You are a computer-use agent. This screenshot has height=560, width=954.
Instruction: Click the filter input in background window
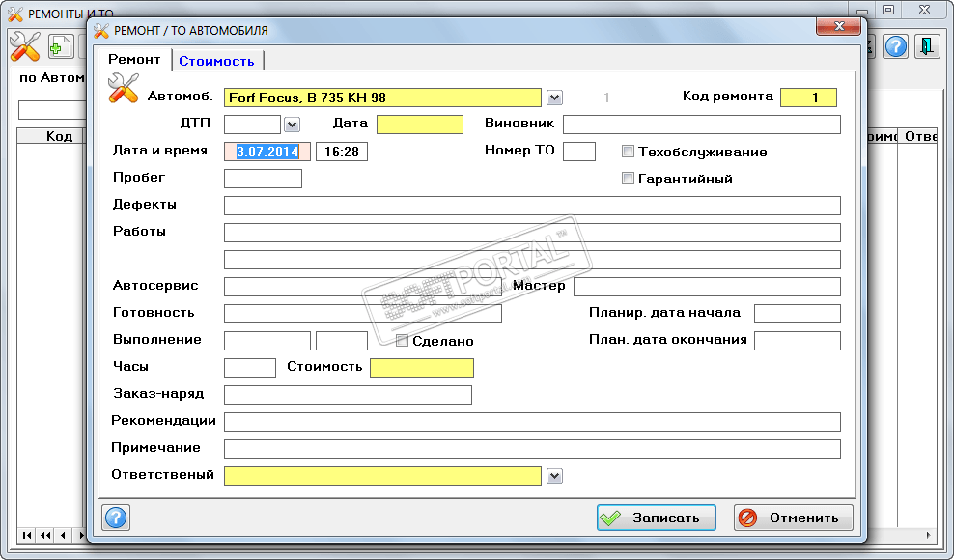(x=53, y=110)
